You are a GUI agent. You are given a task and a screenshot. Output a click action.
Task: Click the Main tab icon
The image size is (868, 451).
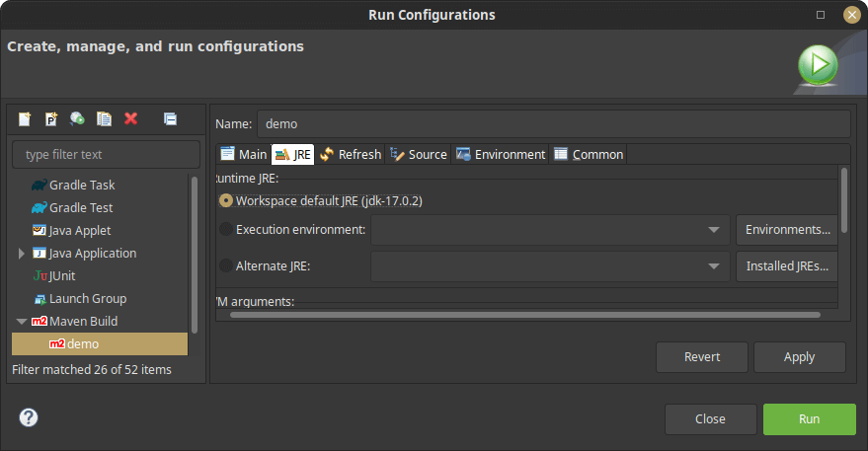coord(227,154)
